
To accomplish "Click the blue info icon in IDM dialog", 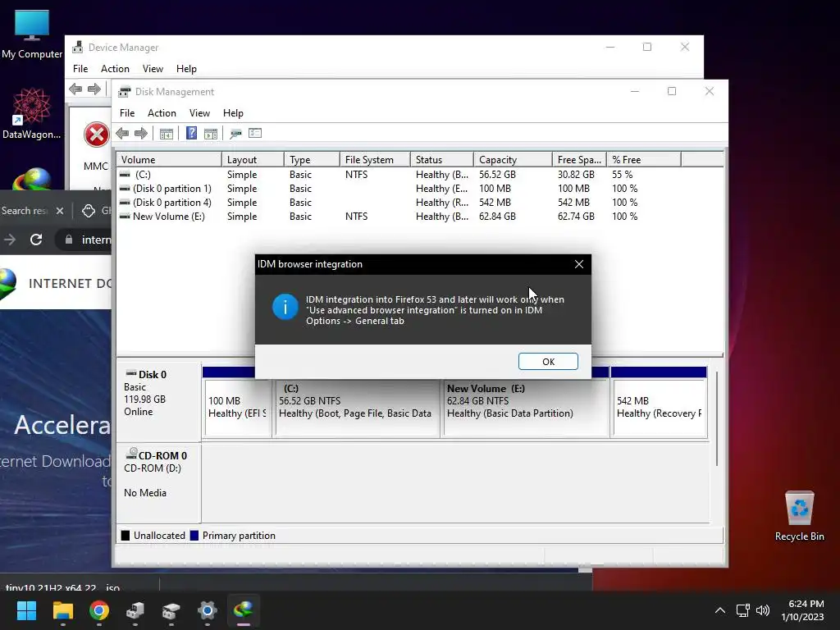I will pos(285,307).
